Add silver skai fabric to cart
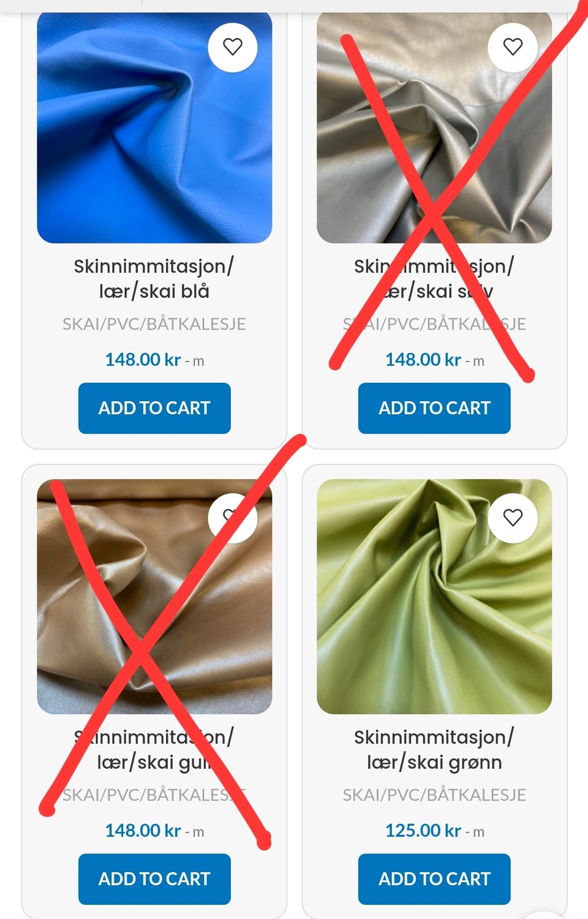The height and width of the screenshot is (919, 588). [x=434, y=408]
